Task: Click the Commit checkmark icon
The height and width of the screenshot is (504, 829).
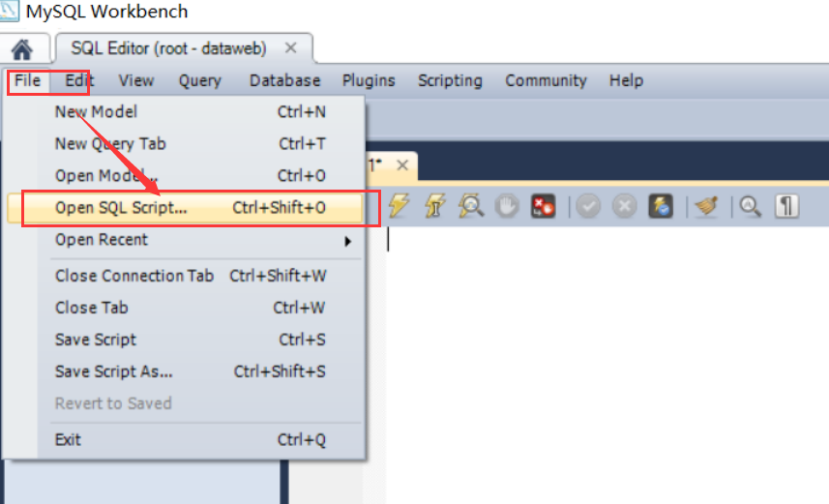Action: pyautogui.click(x=588, y=206)
